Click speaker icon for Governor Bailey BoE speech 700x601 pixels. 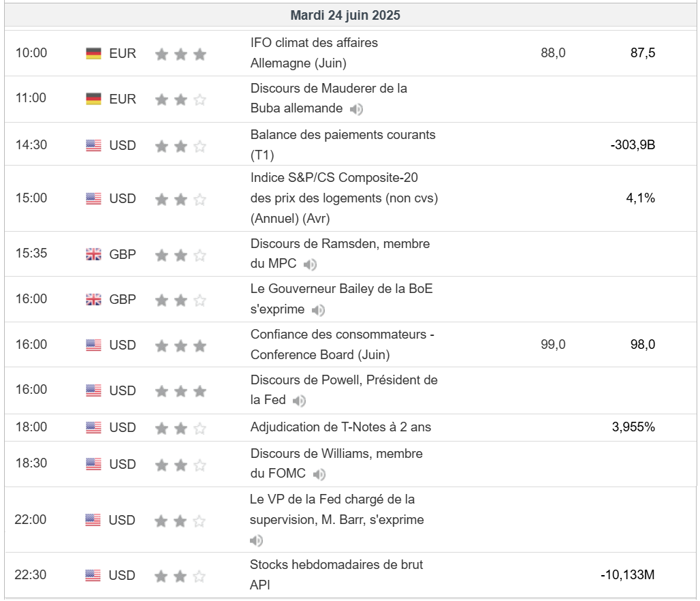pyautogui.click(x=318, y=310)
